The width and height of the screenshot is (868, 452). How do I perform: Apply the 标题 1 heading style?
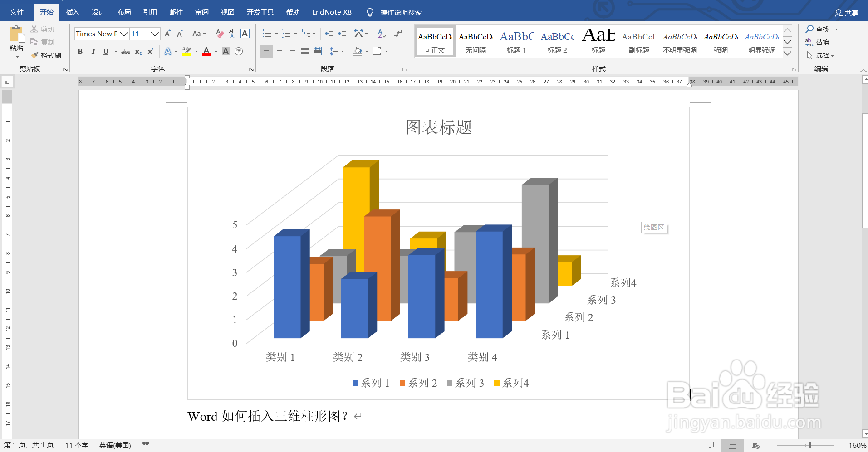516,42
